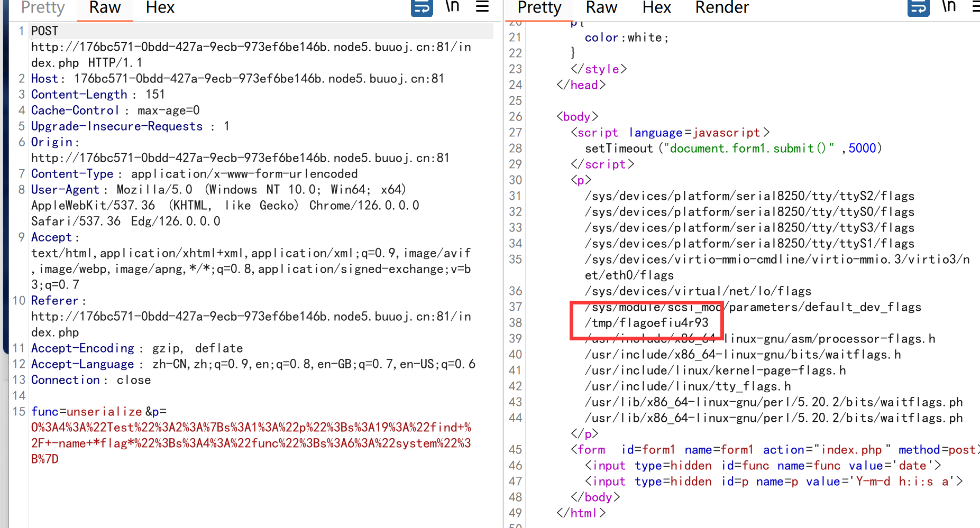
Task: Click the tty_flags.h path line
Action: tap(688, 386)
